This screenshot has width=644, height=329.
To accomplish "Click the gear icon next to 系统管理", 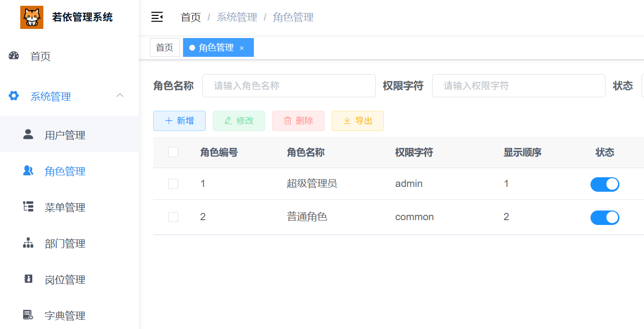I will point(13,96).
